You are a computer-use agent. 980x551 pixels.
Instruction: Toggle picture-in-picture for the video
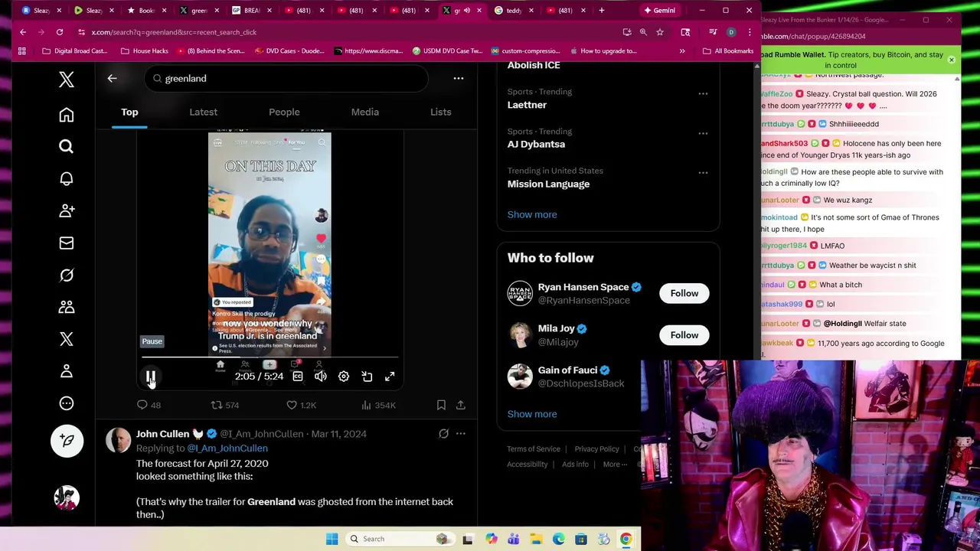[x=367, y=376]
